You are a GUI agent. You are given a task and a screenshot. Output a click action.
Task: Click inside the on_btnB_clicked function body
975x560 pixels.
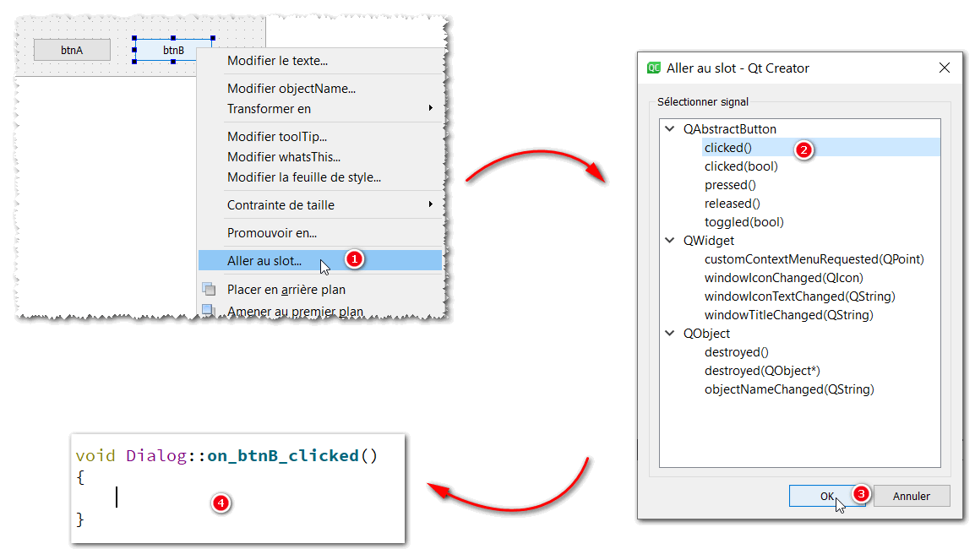169,498
